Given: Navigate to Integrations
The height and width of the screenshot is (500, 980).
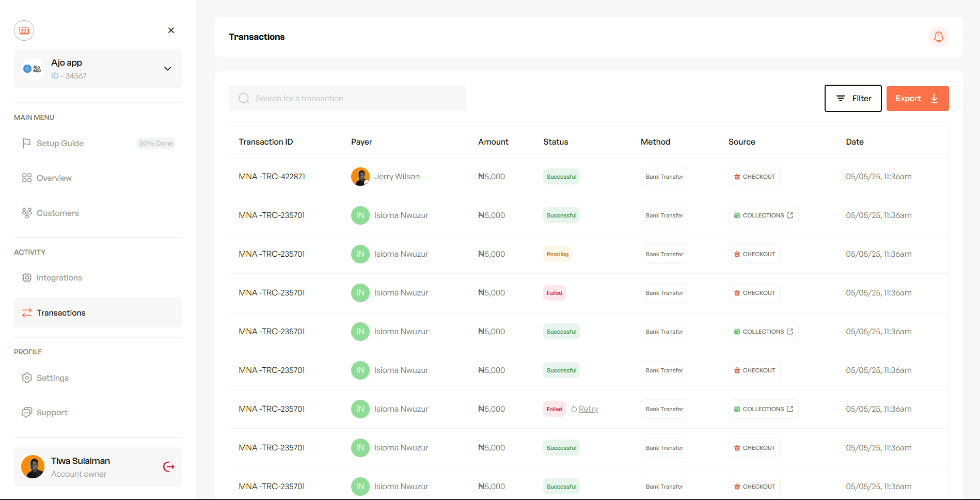Looking at the screenshot, I should [59, 278].
